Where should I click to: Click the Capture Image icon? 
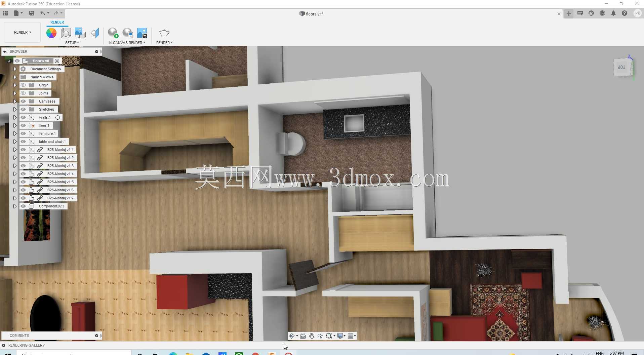(x=142, y=33)
